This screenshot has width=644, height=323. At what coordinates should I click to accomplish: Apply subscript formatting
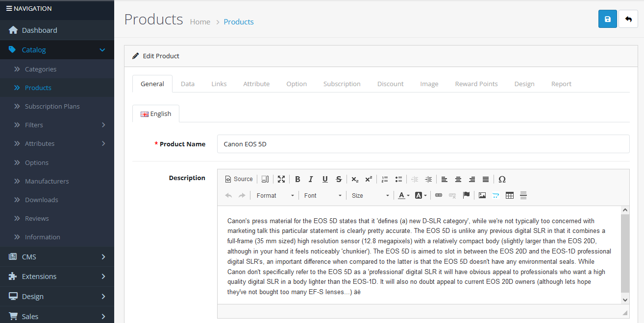click(355, 179)
